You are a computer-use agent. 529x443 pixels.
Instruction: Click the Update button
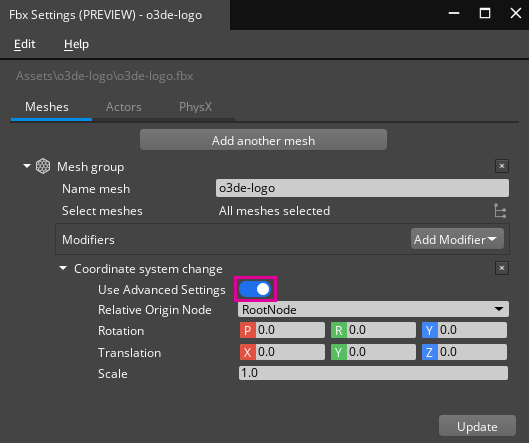click(x=477, y=426)
